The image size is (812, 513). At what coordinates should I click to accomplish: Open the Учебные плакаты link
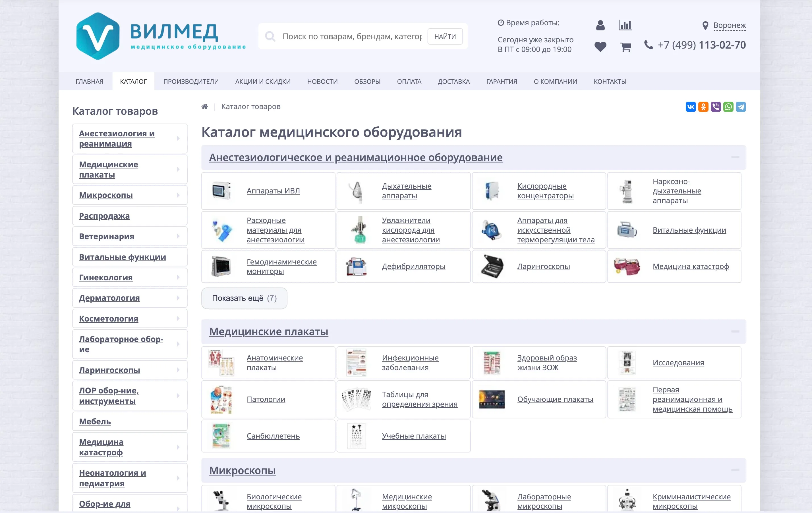click(414, 436)
